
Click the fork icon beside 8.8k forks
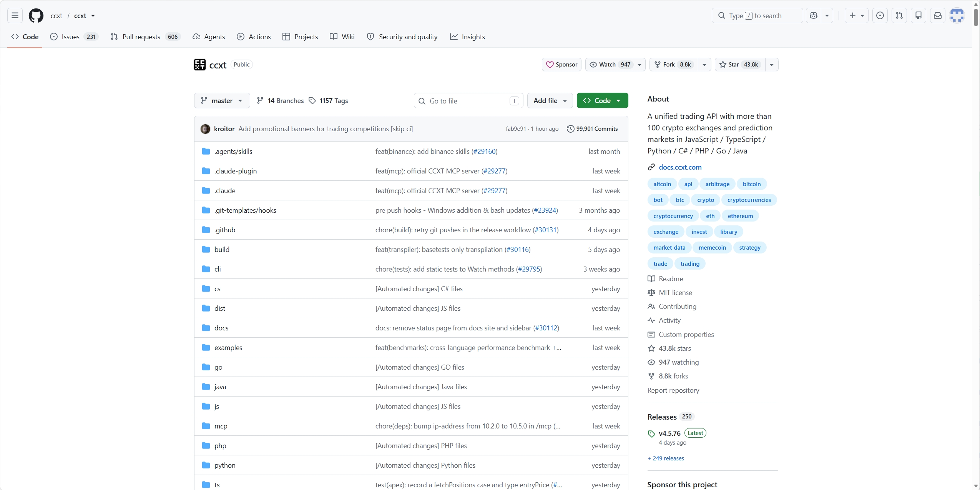click(651, 376)
